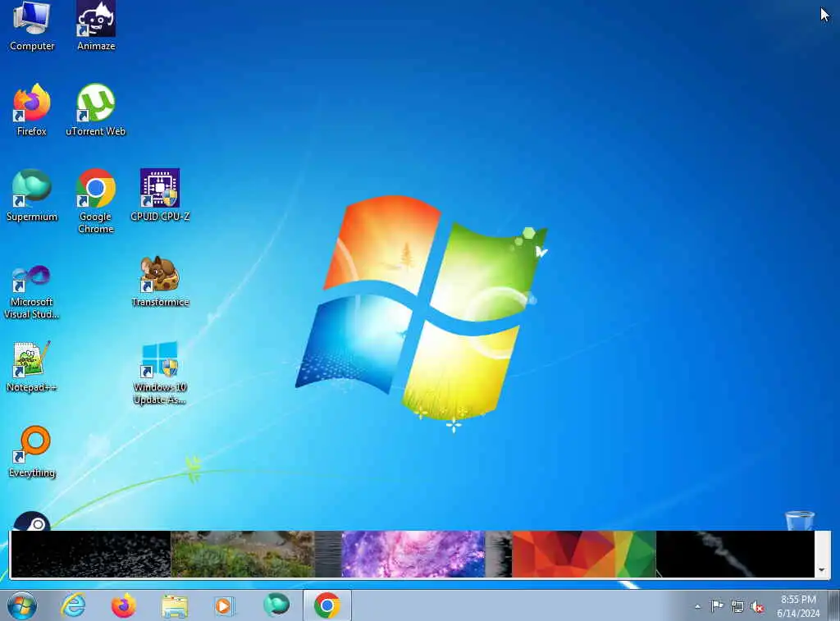This screenshot has width=840, height=621.
Task: Choose the dark particles wallpaper thumbnail
Action: pyautogui.click(x=90, y=554)
